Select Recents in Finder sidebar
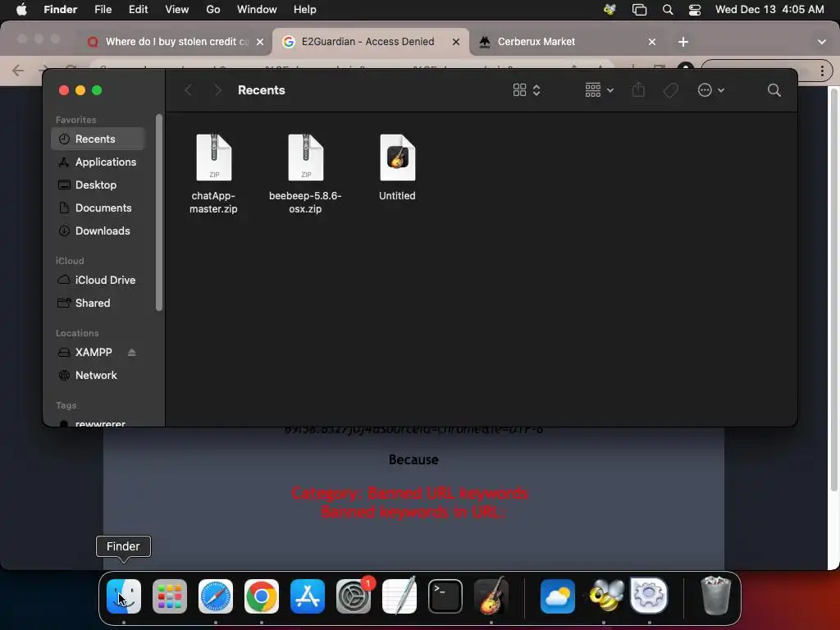 coord(98,139)
